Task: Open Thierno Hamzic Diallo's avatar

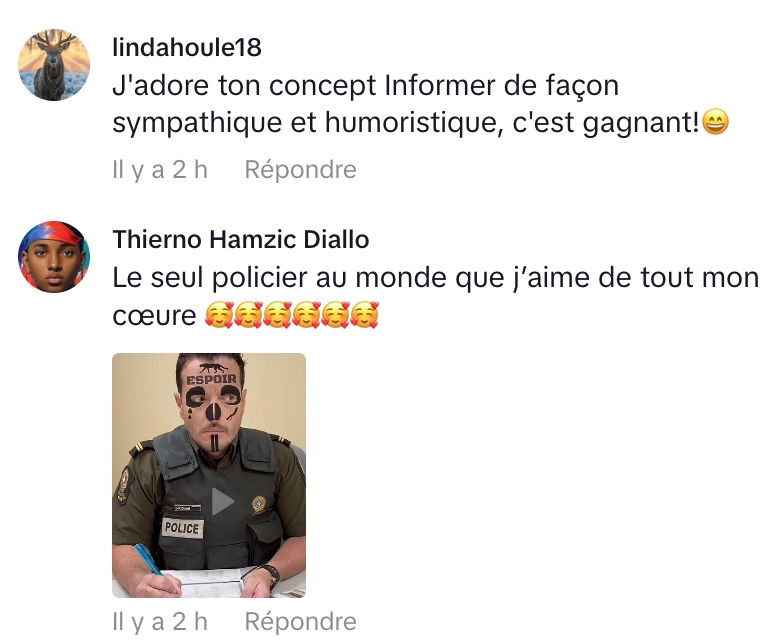Action: coord(54,257)
